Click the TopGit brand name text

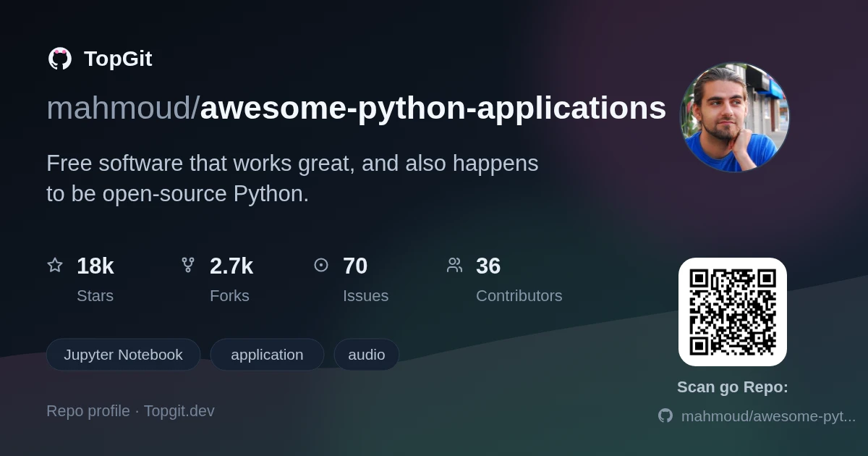pos(118,59)
